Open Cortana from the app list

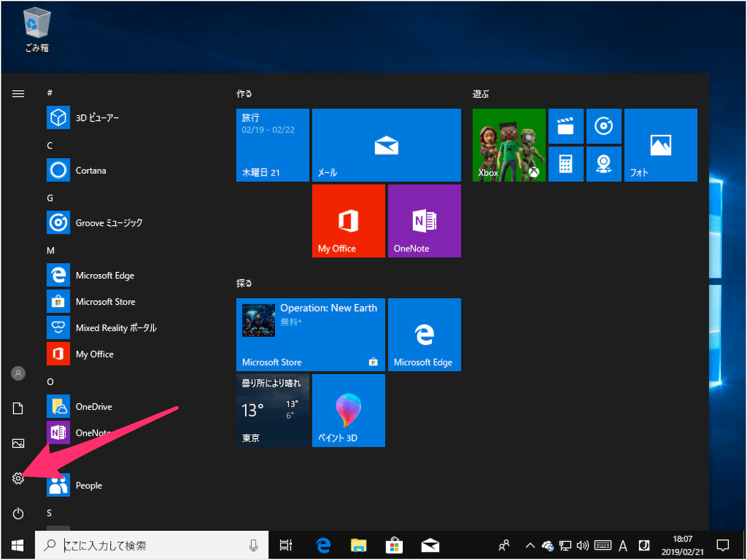click(x=128, y=170)
